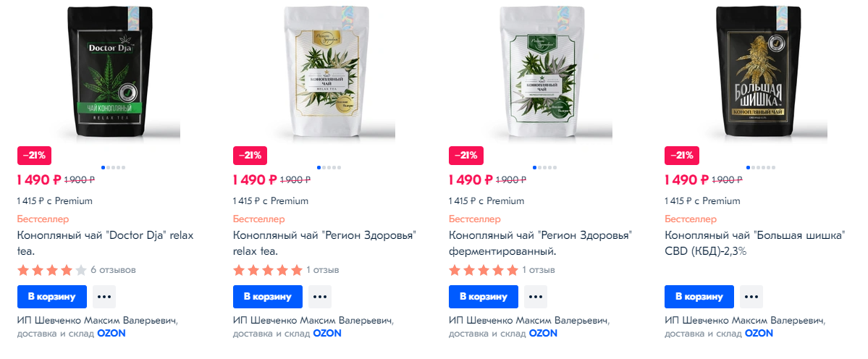Image resolution: width=868 pixels, height=359 pixels.
Task: View Большая шишка black package image
Action: (x=757, y=71)
